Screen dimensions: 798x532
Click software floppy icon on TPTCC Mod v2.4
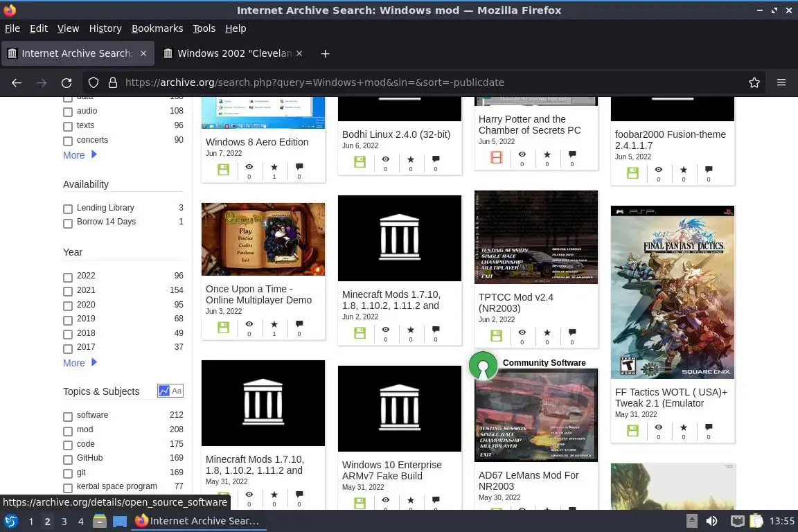[x=496, y=335]
